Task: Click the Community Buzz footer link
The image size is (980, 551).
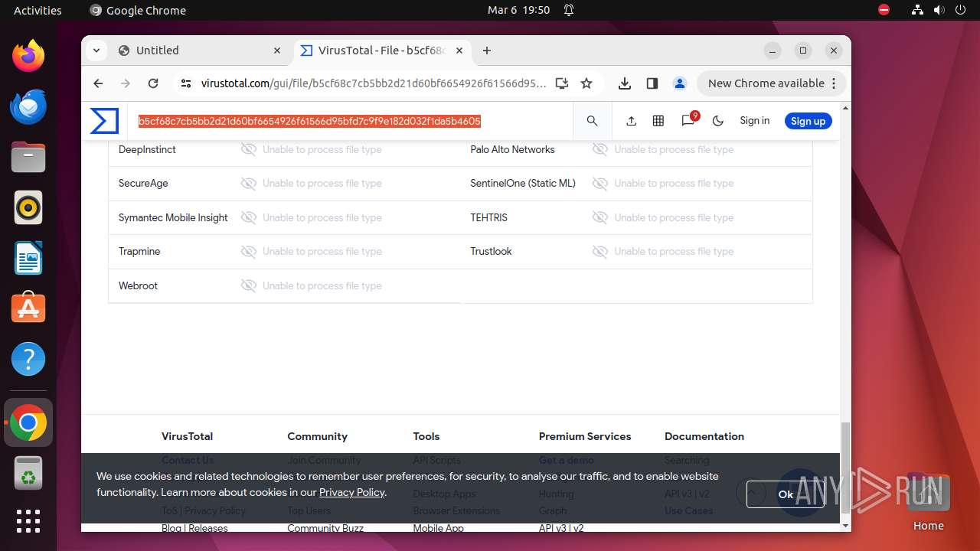Action: coord(325,528)
